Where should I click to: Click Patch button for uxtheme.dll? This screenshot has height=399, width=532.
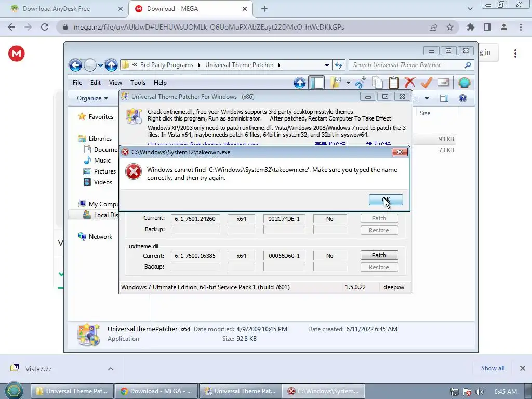click(x=379, y=255)
